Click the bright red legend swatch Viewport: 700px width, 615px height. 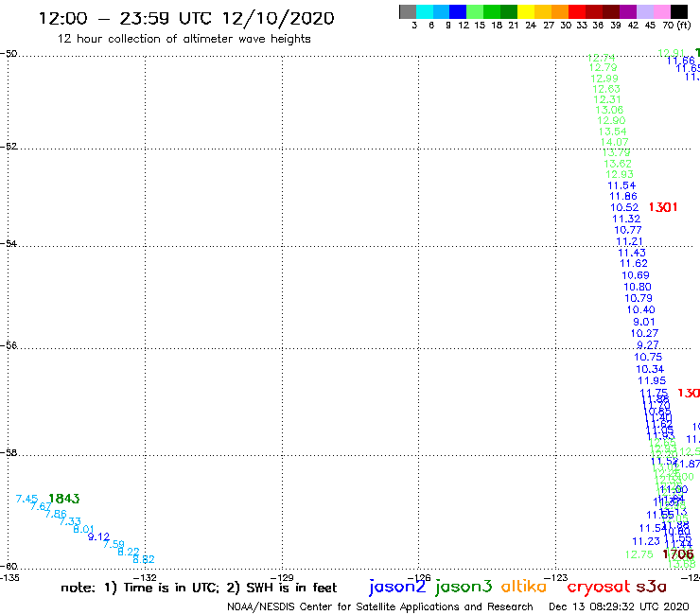pos(576,11)
